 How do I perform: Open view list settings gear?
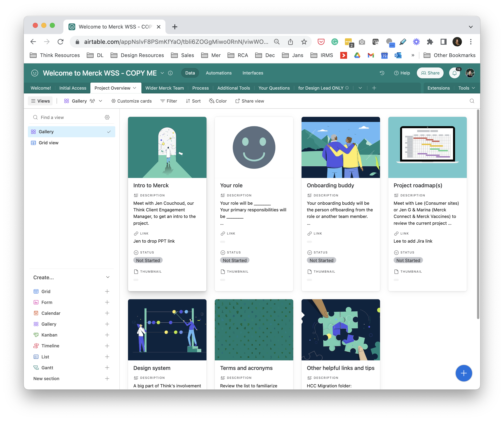(x=107, y=117)
